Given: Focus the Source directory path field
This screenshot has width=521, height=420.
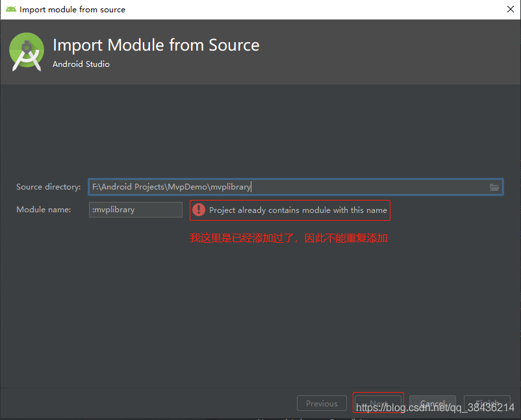Looking at the screenshot, I should (x=296, y=187).
